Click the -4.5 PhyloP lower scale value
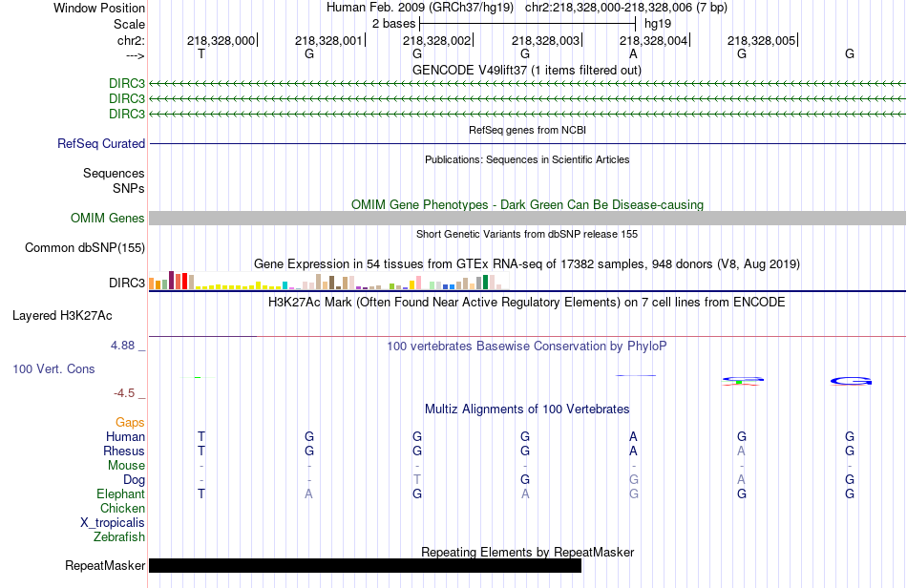Screen dimensions: 907x588 [124, 393]
